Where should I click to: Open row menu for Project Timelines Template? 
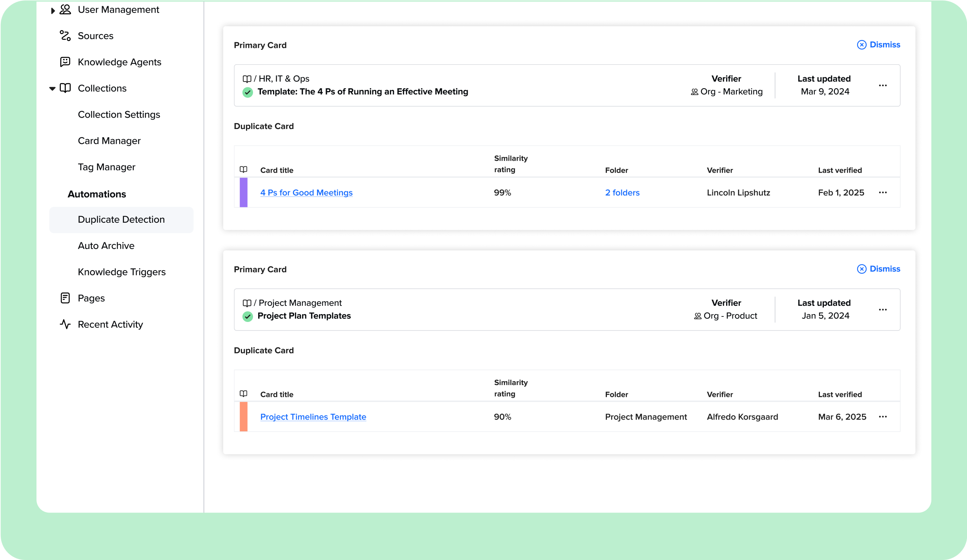pos(883,417)
